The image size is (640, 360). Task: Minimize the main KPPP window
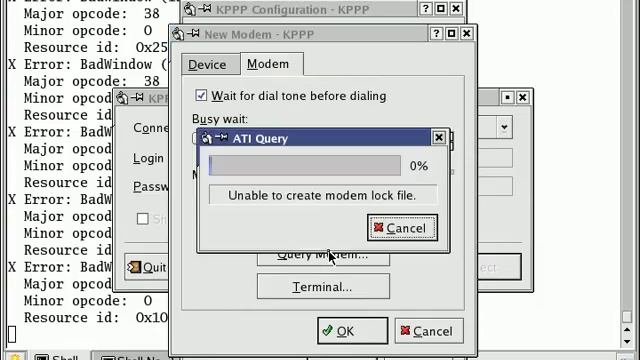507,98
